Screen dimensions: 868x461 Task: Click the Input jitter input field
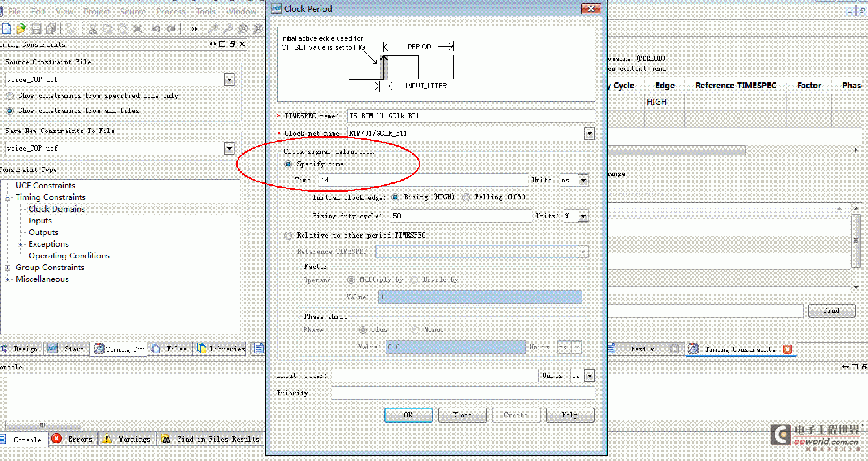[435, 376]
